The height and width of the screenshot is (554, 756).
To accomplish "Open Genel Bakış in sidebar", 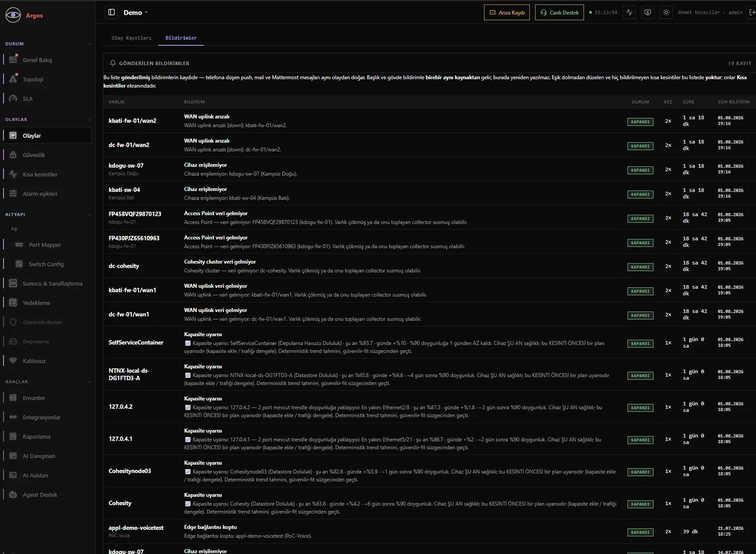I will tap(47, 60).
